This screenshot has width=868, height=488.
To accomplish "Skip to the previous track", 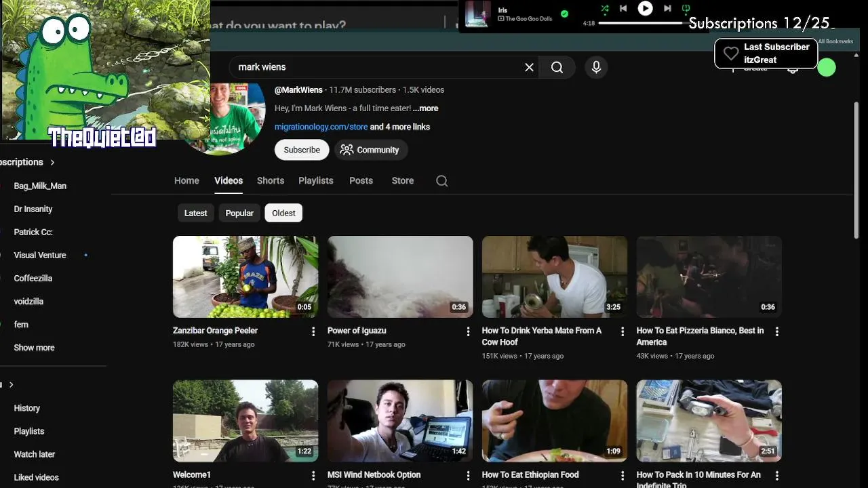I will (623, 8).
